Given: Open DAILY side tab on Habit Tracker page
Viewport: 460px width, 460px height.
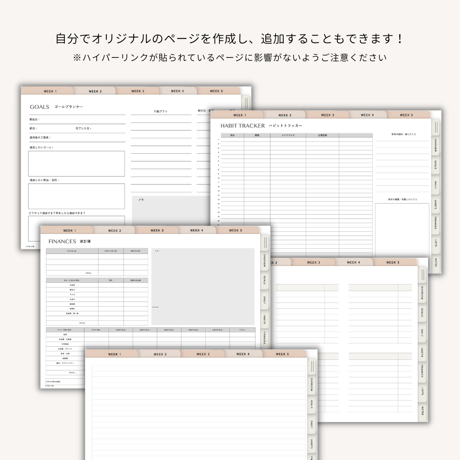Looking at the screenshot, I should click(436, 184).
